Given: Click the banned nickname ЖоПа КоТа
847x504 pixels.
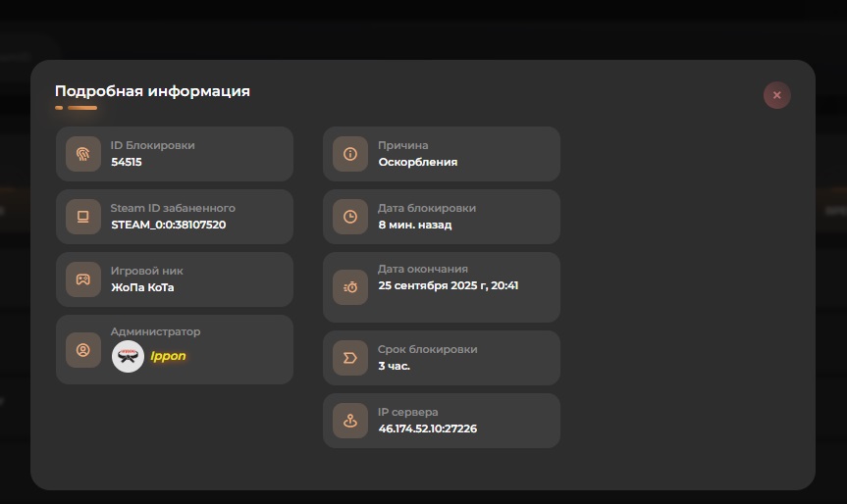Looking at the screenshot, I should (x=142, y=287).
